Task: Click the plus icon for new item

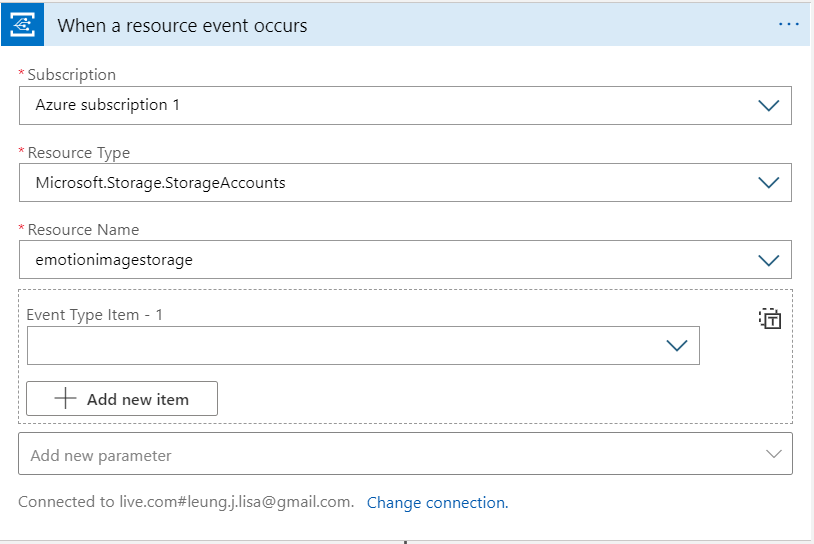Action: click(65, 399)
